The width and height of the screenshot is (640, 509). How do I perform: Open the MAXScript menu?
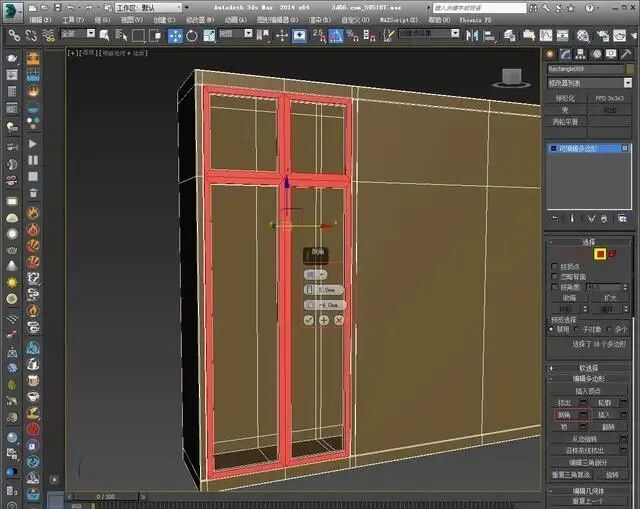[x=399, y=20]
